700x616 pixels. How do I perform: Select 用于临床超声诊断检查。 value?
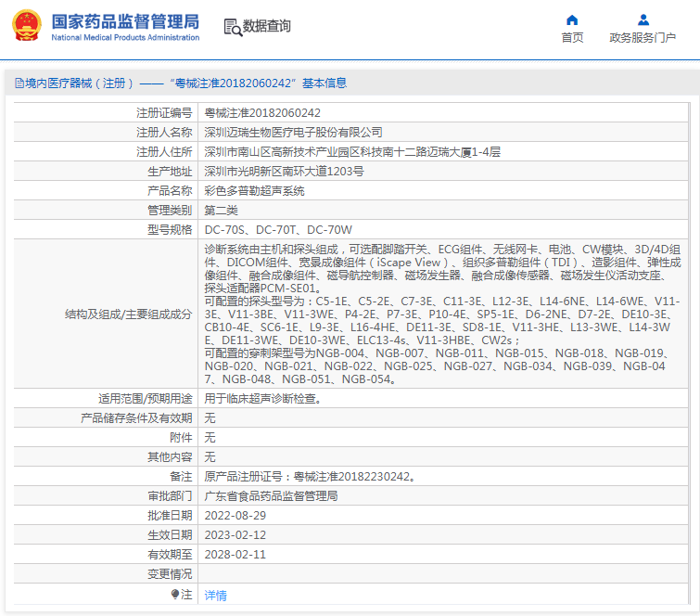pos(263,399)
